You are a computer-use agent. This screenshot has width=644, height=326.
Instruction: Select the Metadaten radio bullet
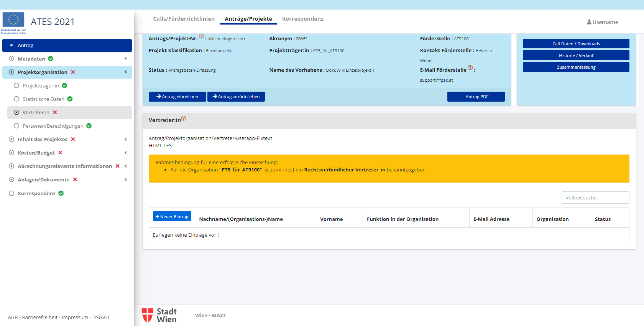11,59
